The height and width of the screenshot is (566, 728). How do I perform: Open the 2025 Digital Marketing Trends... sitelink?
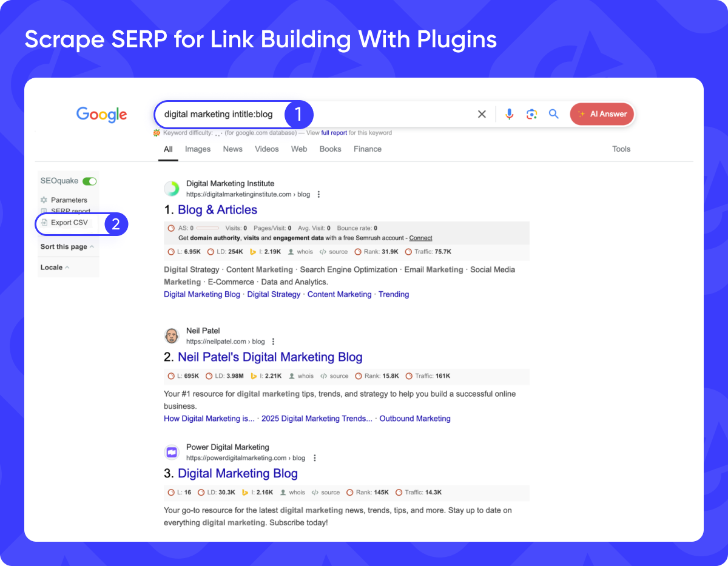(x=317, y=419)
